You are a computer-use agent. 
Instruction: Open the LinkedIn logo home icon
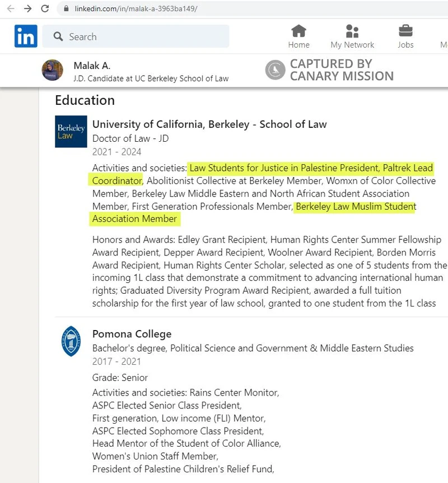point(26,36)
